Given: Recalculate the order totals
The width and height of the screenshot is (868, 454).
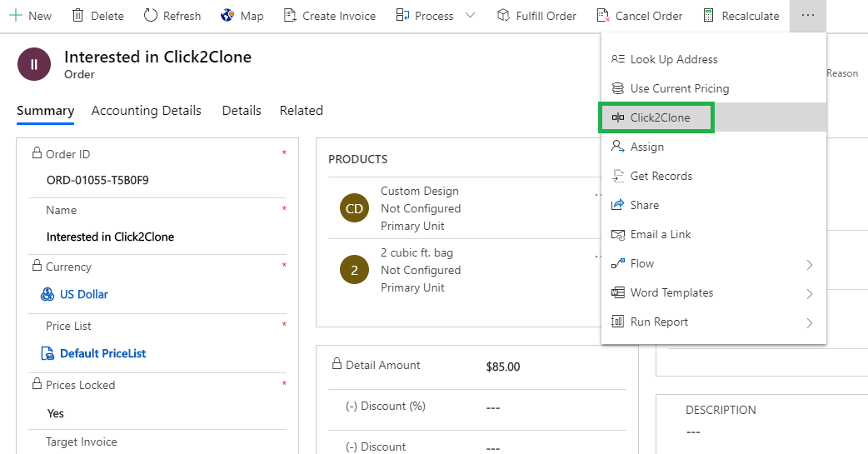Looking at the screenshot, I should (x=741, y=16).
